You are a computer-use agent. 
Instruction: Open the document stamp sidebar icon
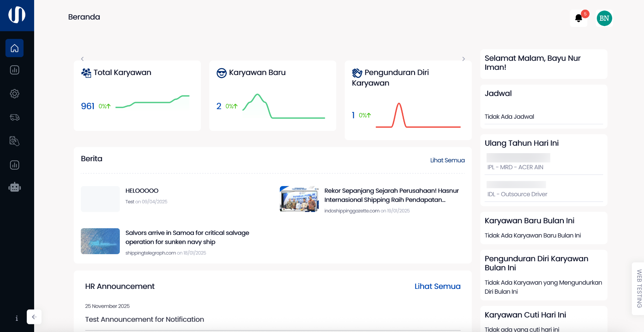pos(14,141)
